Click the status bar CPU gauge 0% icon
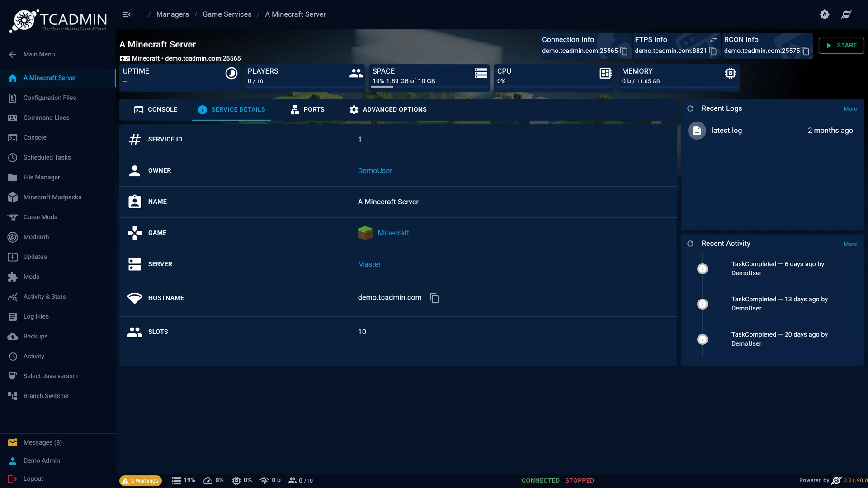The image size is (868, 488). (x=208, y=481)
